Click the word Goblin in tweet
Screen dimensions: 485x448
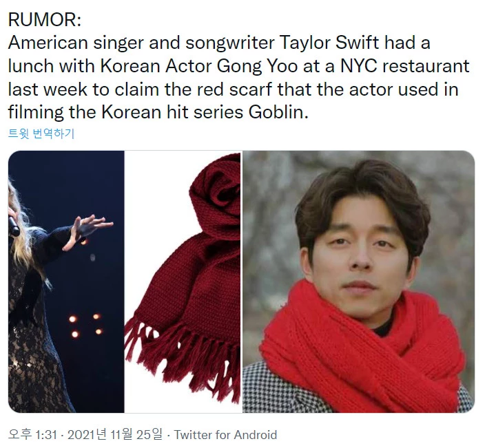tap(278, 112)
